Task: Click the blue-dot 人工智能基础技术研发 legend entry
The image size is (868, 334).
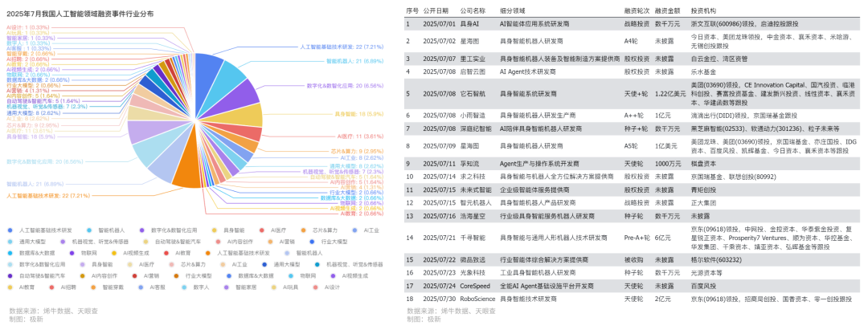Action: click(41, 230)
